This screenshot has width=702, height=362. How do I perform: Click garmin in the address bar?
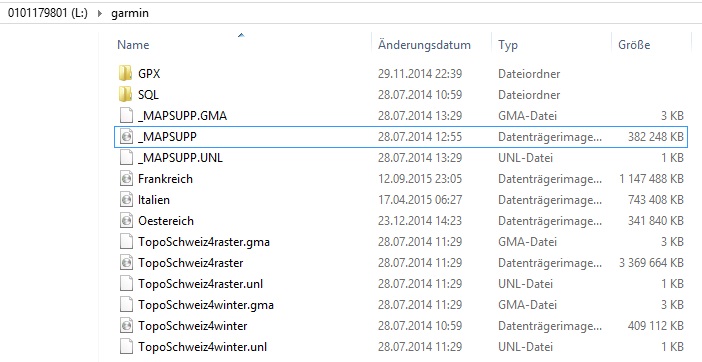click(x=130, y=13)
